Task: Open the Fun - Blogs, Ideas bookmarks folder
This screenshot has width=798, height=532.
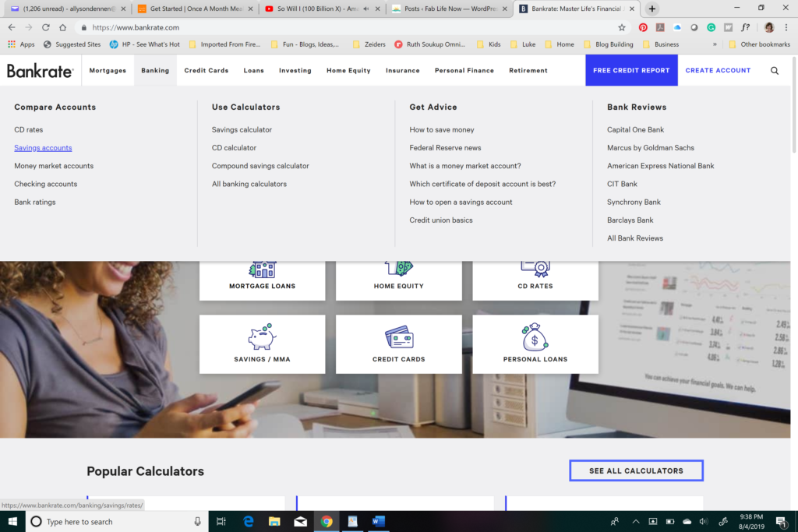Action: tap(305, 44)
